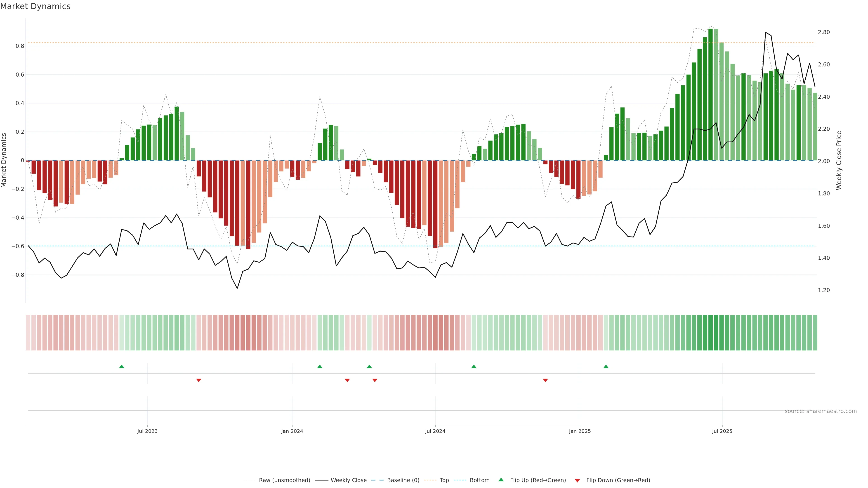
Task: Click the last red flip-down triangle before Jan 2025
Action: pyautogui.click(x=545, y=380)
